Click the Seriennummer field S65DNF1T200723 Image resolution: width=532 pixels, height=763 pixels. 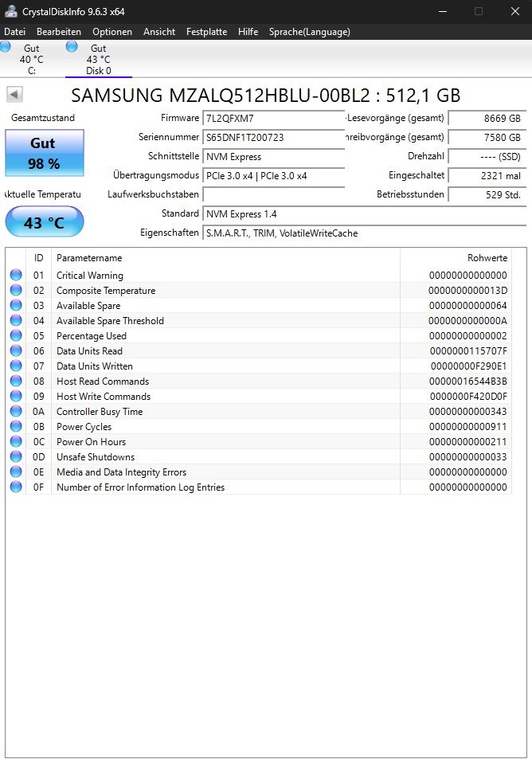point(273,137)
